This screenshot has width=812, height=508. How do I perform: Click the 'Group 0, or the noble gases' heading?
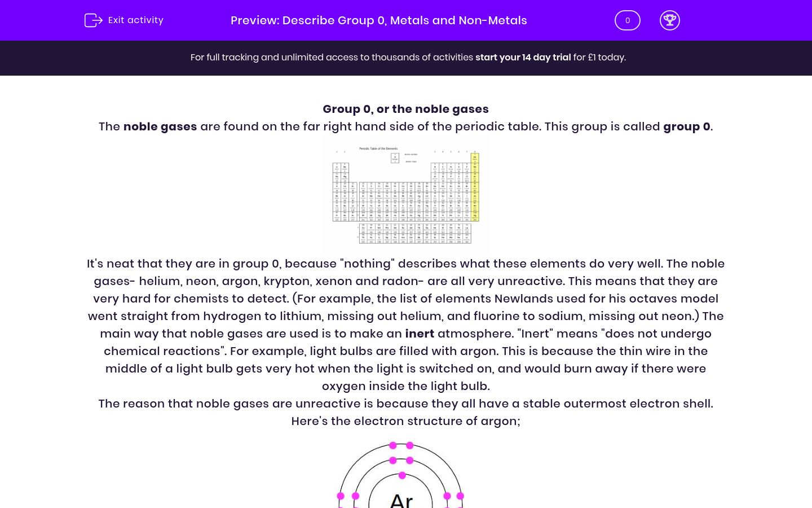coord(405,109)
